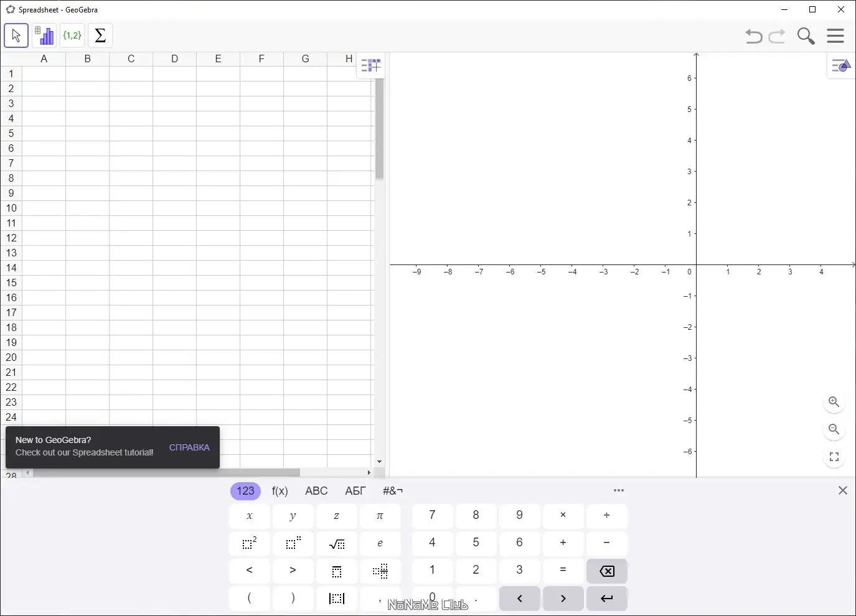Select the Move arrow tool
This screenshot has width=856, height=616.
click(x=16, y=35)
